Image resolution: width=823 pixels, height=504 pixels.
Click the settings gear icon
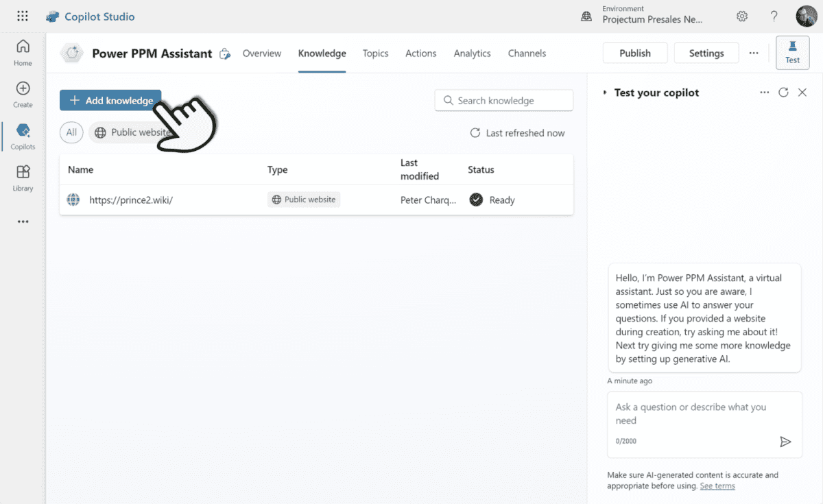[742, 16]
